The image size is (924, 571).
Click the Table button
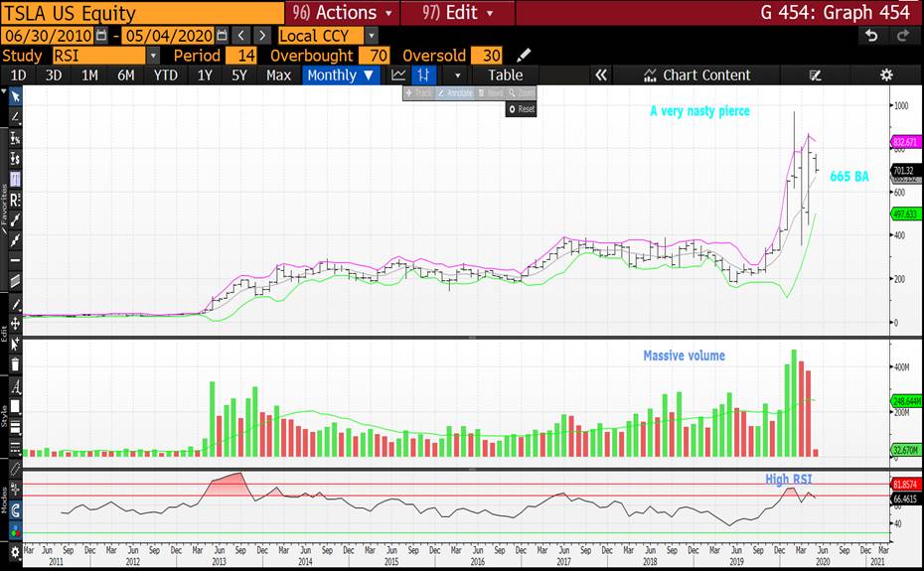[505, 75]
